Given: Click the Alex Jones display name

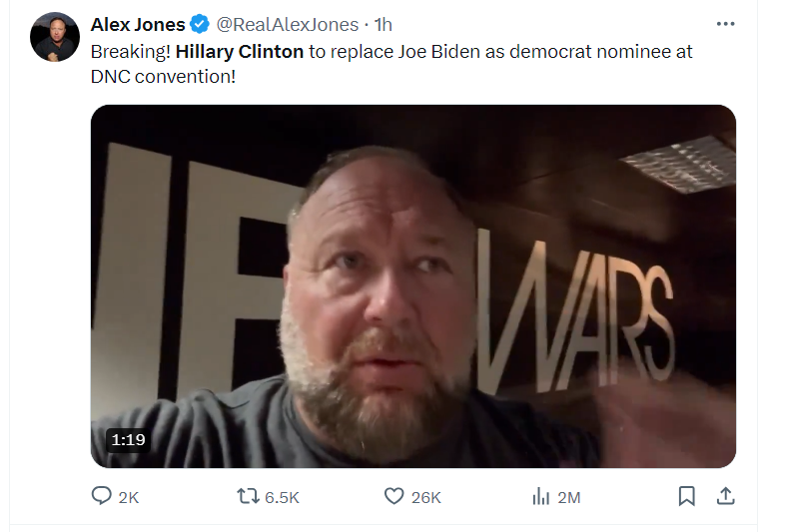Looking at the screenshot, I should [138, 25].
